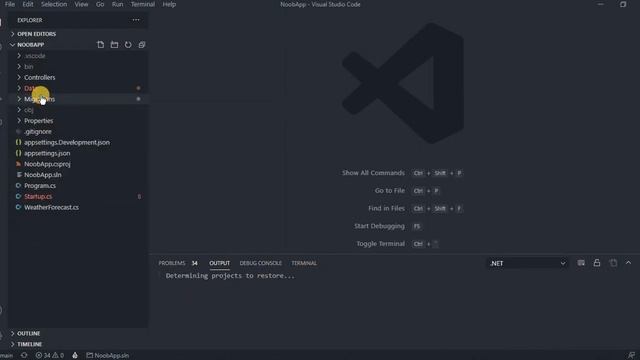This screenshot has width=640, height=360.
Task: Click the main branch indicator in status bar
Action: 7,356
